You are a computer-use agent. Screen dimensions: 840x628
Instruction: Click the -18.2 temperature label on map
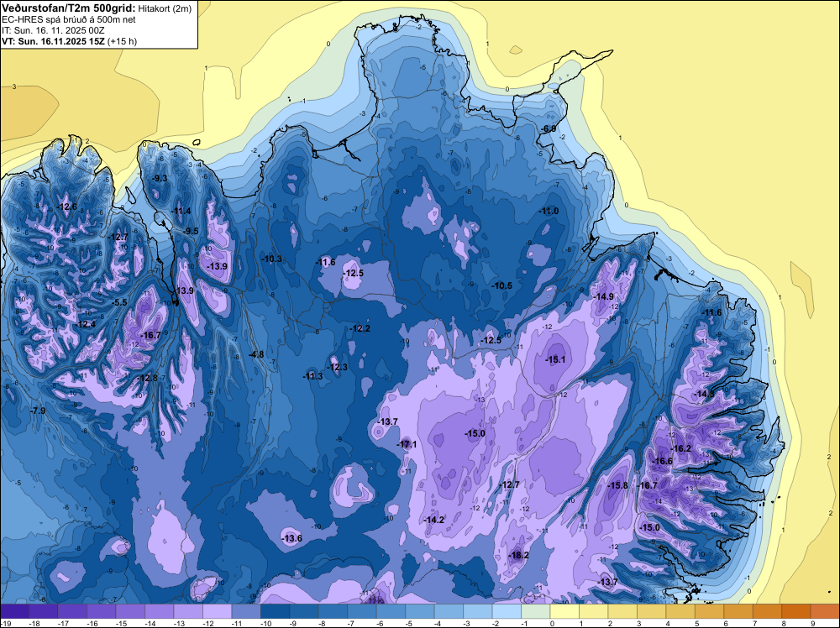[x=518, y=555]
